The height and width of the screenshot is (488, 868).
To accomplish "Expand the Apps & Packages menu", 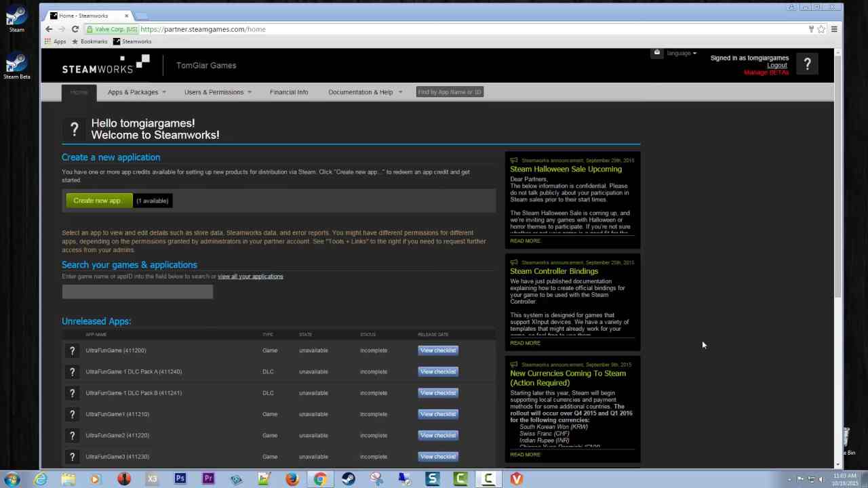I will [136, 92].
